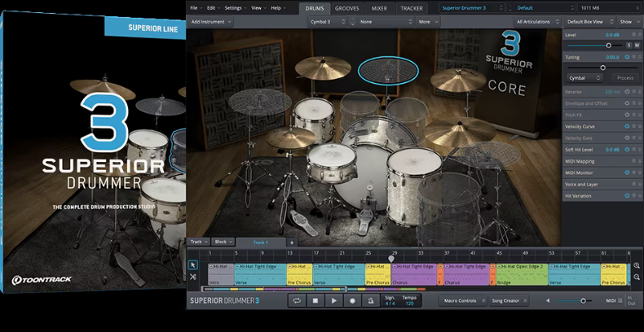This screenshot has height=332, width=644.
Task: Click the zoom in magnifier beside timeline
Action: (x=636, y=266)
